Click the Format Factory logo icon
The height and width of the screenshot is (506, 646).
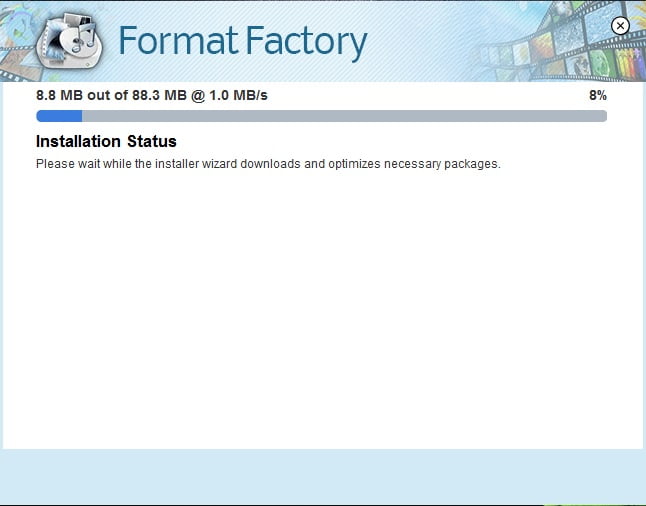tap(69, 41)
